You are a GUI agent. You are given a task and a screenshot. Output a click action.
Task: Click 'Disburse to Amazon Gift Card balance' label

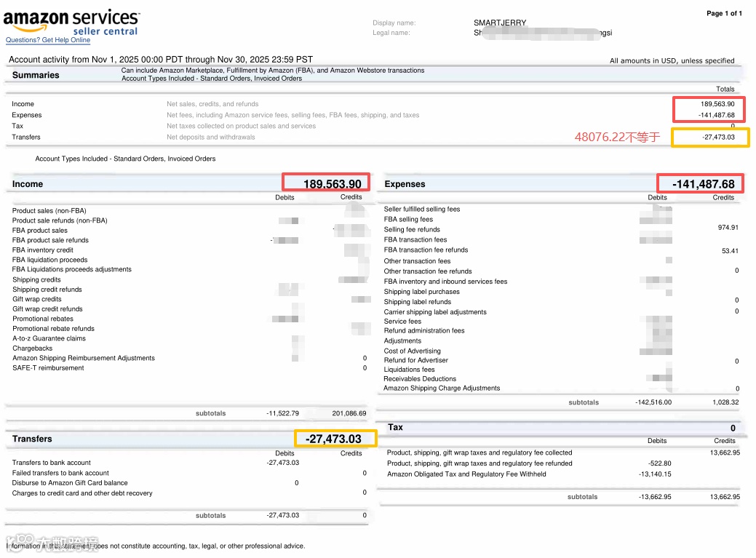point(70,483)
